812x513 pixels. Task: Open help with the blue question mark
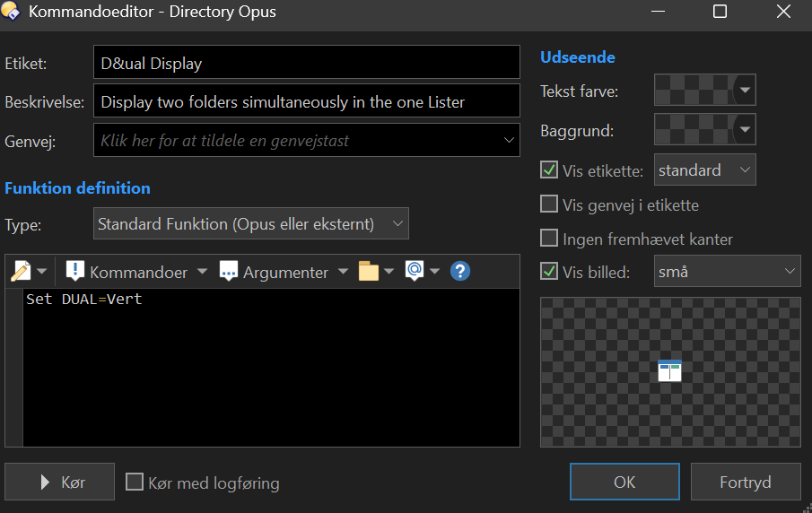[x=460, y=271]
